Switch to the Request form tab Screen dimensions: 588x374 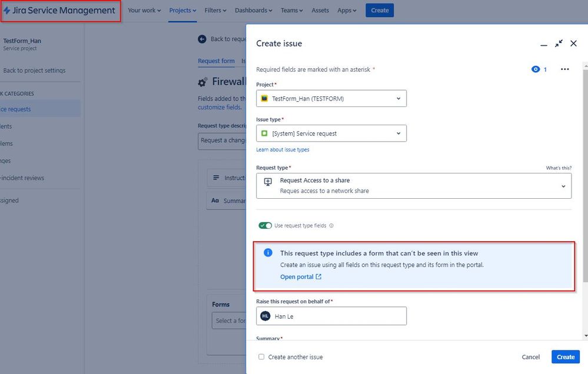(x=217, y=61)
